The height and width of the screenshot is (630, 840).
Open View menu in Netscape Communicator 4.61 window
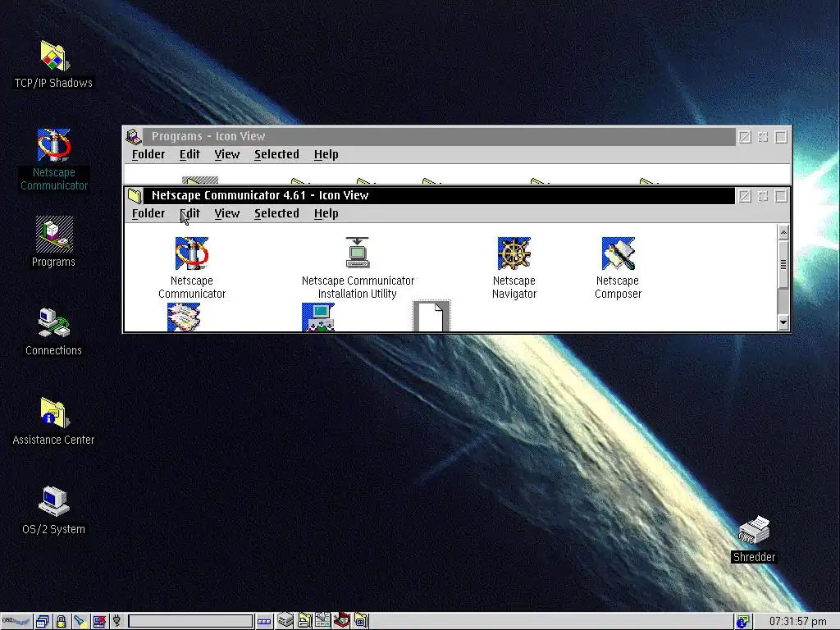coord(226,213)
